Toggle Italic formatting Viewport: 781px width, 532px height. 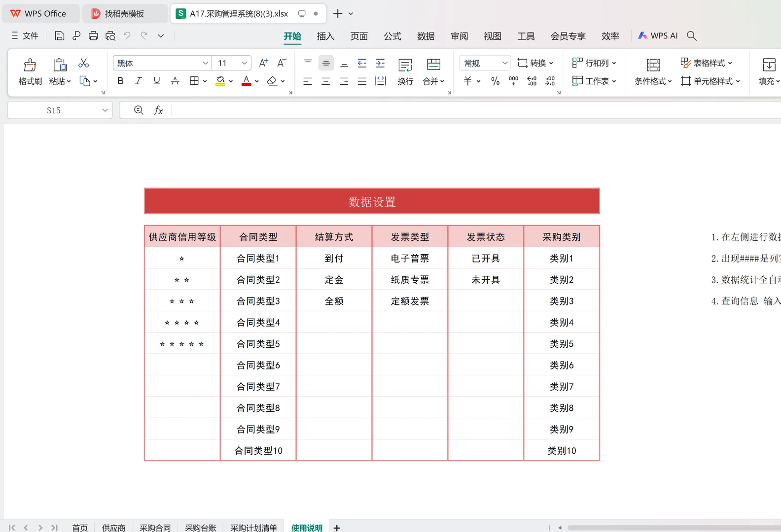coord(139,81)
